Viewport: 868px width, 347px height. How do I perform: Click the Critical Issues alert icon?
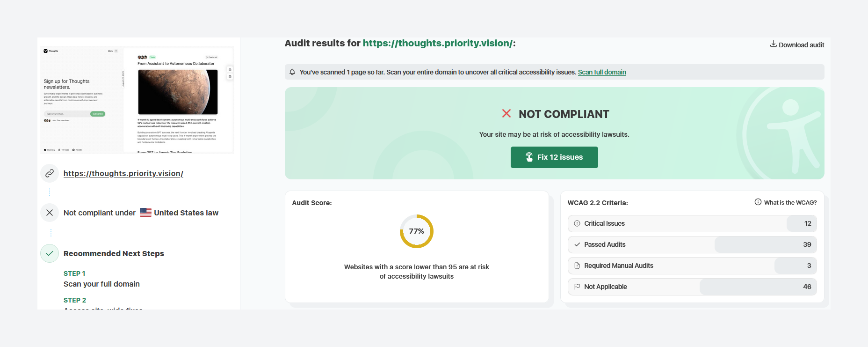[577, 223]
